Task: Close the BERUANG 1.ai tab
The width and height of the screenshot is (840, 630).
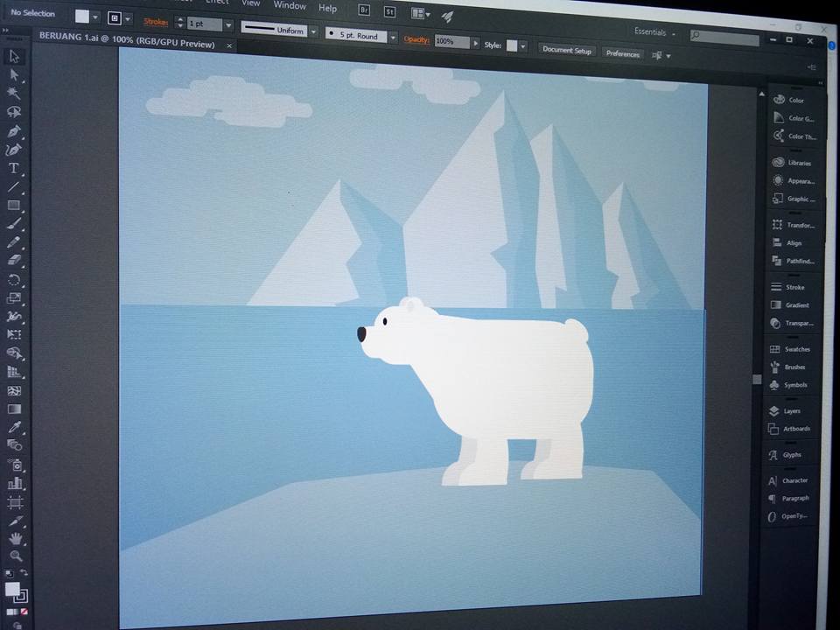Action: 229,46
